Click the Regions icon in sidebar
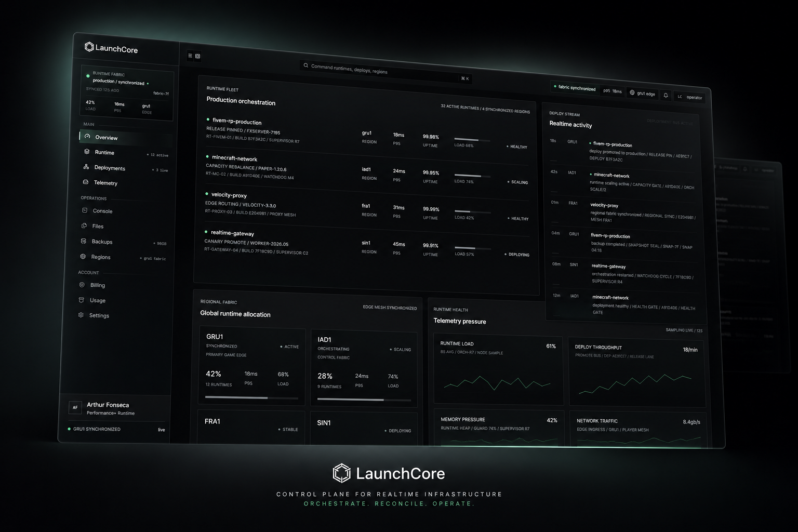The image size is (798, 532). pos(83,256)
